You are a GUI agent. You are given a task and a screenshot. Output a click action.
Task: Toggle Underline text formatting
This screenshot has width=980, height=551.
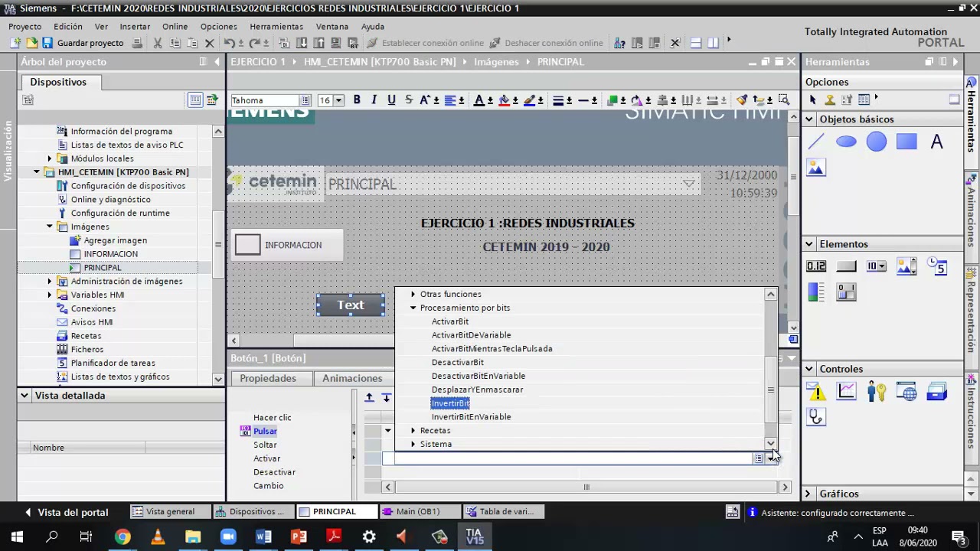coord(391,100)
